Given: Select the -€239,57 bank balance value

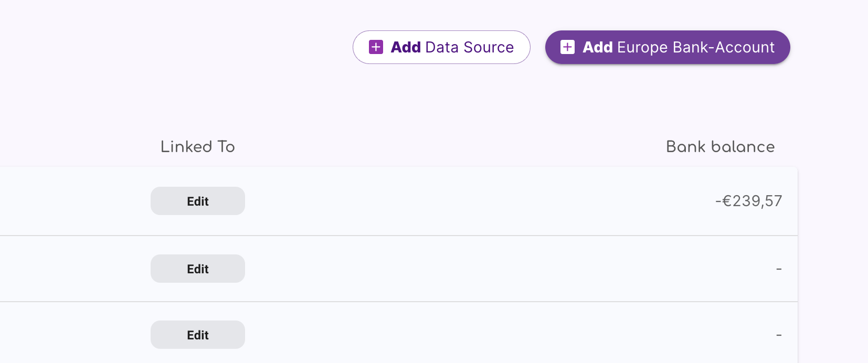Looking at the screenshot, I should pyautogui.click(x=749, y=201).
